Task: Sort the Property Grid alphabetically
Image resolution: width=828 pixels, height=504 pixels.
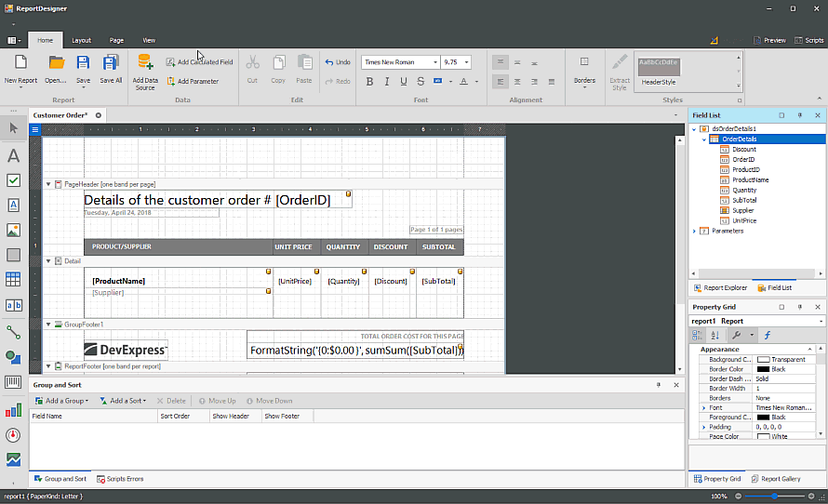Action: click(714, 335)
